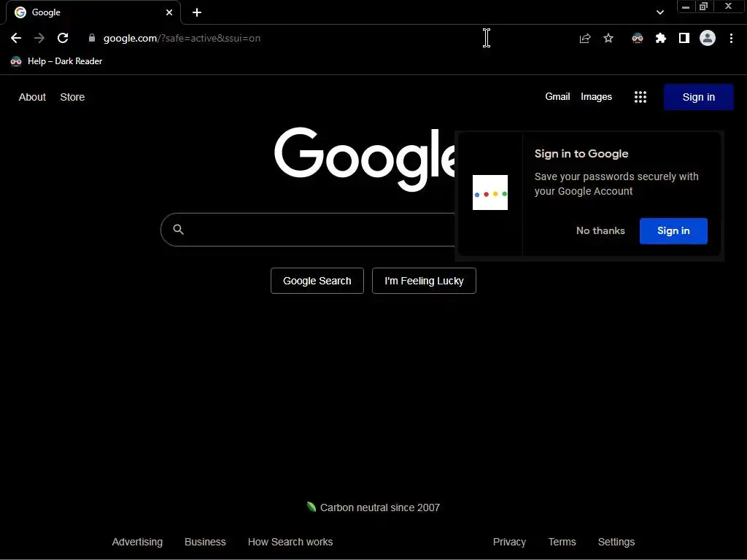Open the Chrome three-dot menu
This screenshot has width=747, height=560.
coord(731,38)
